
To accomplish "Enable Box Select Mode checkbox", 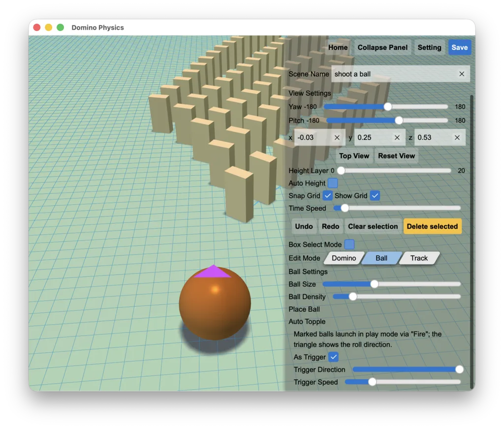I will (349, 244).
